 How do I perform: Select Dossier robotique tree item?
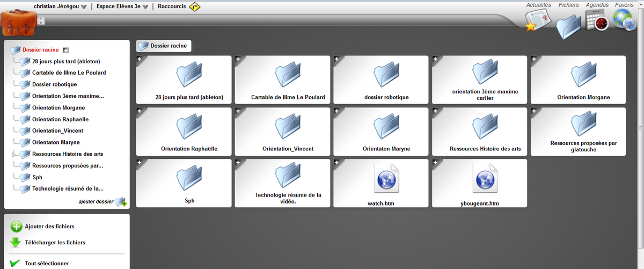[x=54, y=84]
